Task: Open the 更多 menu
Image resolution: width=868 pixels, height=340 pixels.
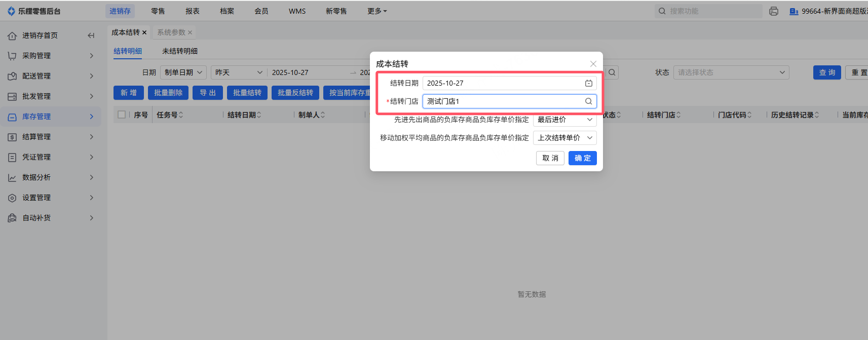Action: pos(376,11)
